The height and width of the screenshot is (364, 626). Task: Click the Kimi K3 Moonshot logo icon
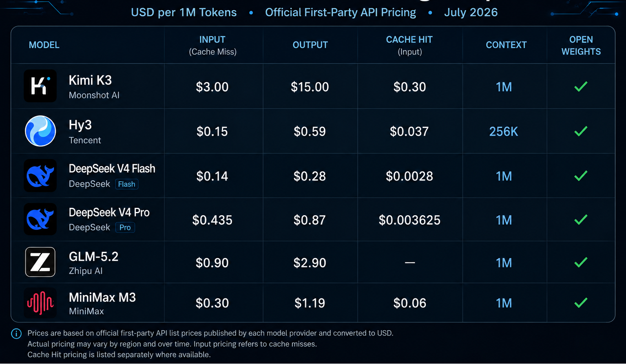[x=40, y=86]
